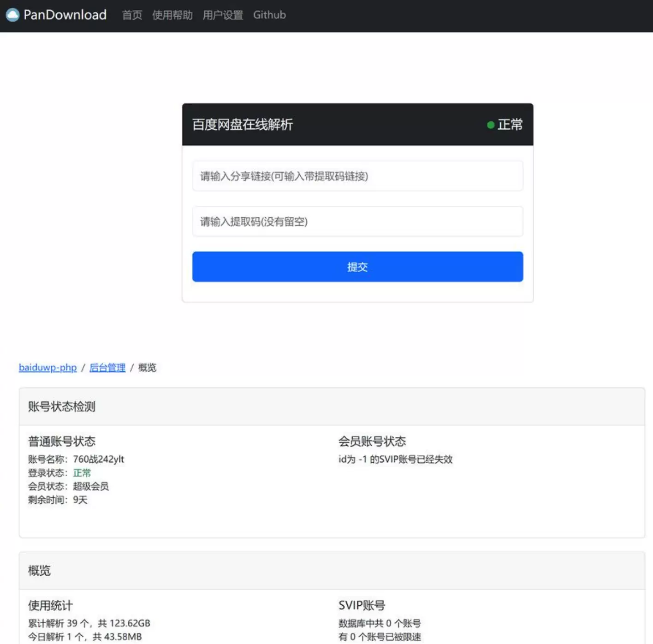Follow the 后台管理 breadcrumb link

pos(107,368)
